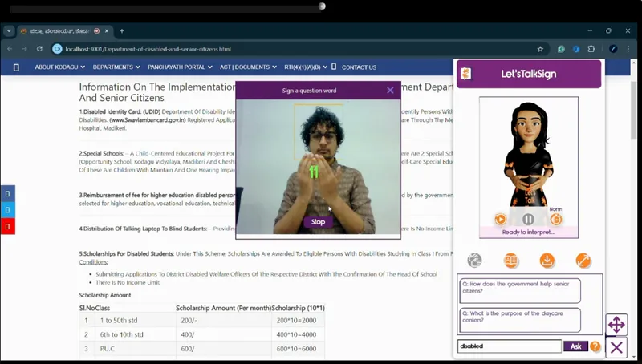Screen dimensions: 642x364
Task: Bookmark this page with the star icon
Action: click(540, 49)
